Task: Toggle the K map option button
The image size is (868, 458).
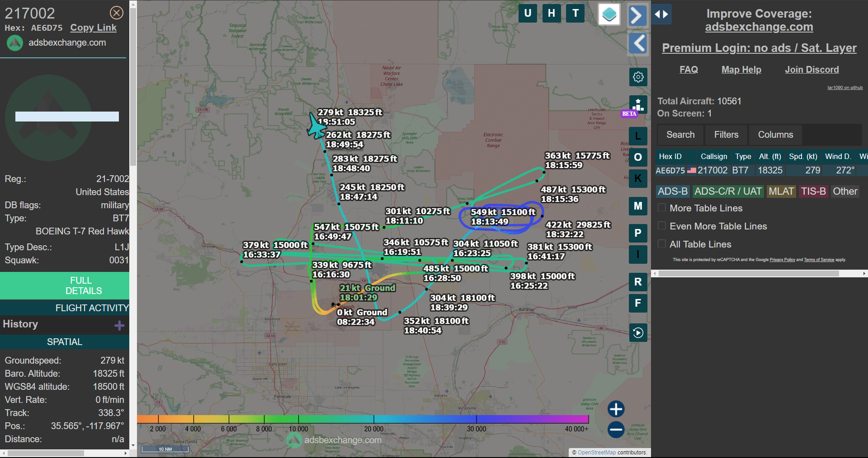Action: pyautogui.click(x=638, y=178)
